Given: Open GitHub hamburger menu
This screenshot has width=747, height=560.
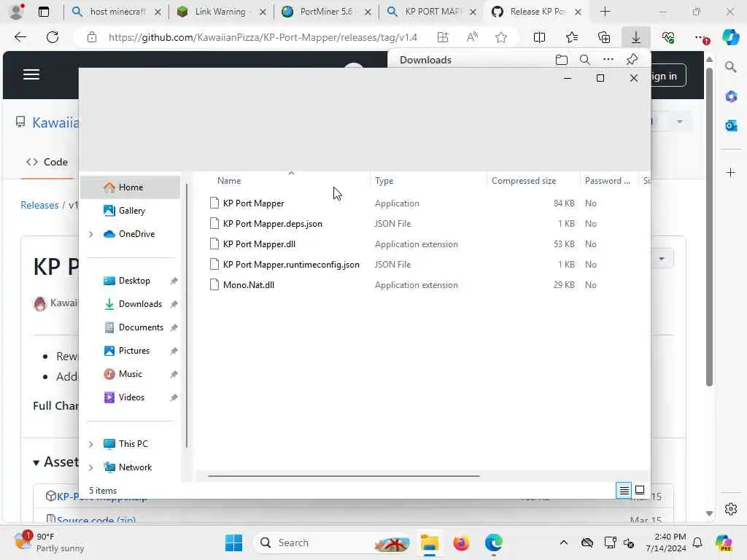Looking at the screenshot, I should pos(31,75).
